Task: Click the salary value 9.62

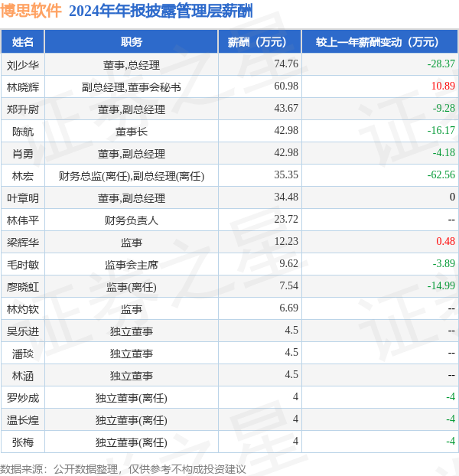Action: pyautogui.click(x=289, y=263)
